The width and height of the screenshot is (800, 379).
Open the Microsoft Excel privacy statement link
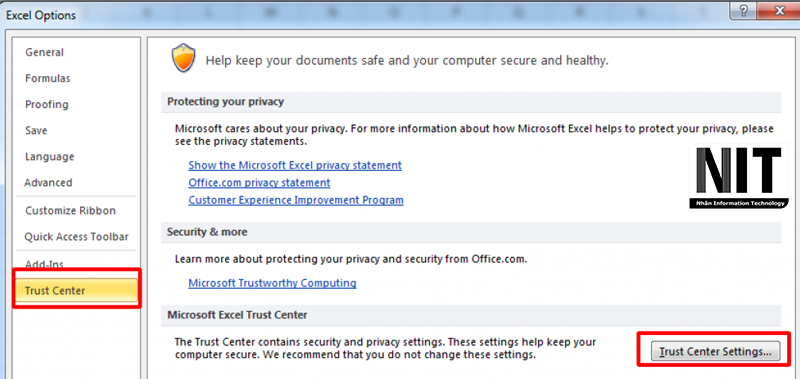pos(295,165)
